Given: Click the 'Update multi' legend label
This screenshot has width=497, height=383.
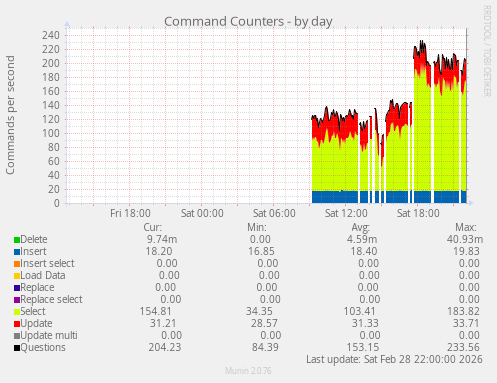Looking at the screenshot, I should pyautogui.click(x=49, y=335).
